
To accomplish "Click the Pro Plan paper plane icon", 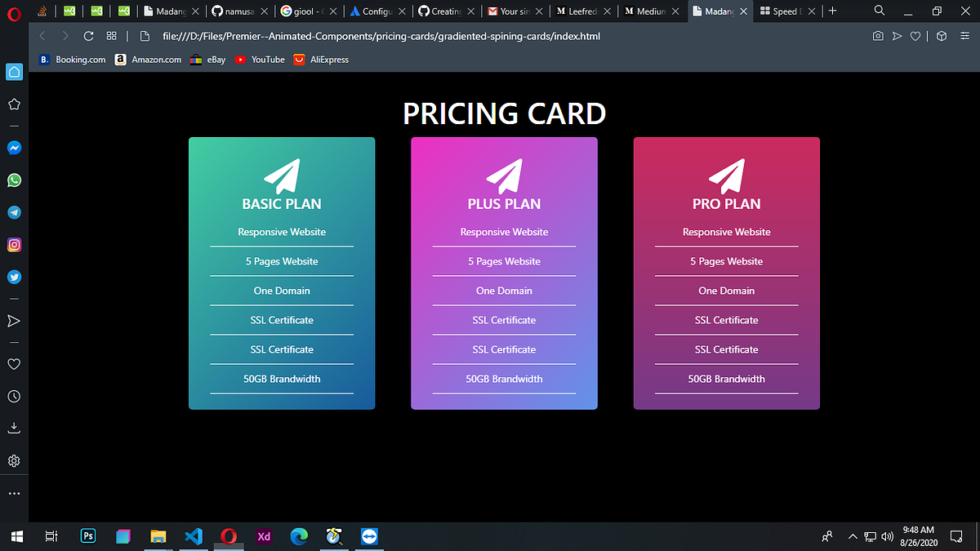I will tap(727, 176).
